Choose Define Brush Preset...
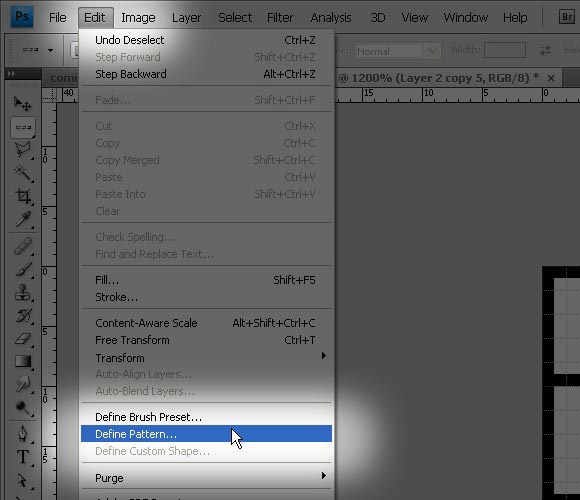Image resolution: width=580 pixels, height=500 pixels. point(206,417)
